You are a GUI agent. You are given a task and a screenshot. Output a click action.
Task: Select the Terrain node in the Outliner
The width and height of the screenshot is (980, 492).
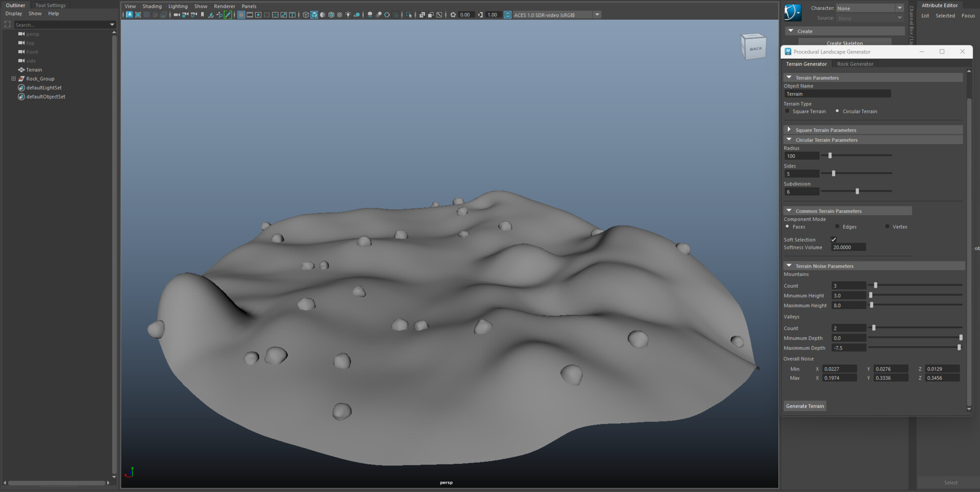(x=34, y=69)
